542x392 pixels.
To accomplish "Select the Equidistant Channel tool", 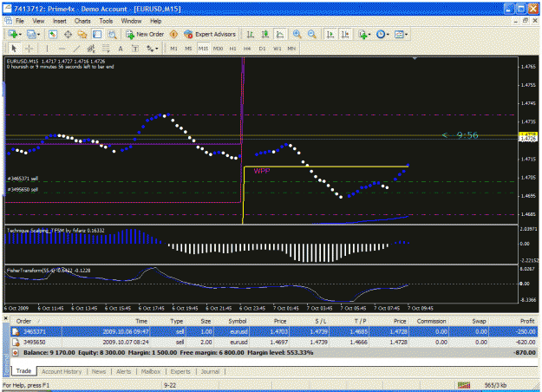I will 91,49.
